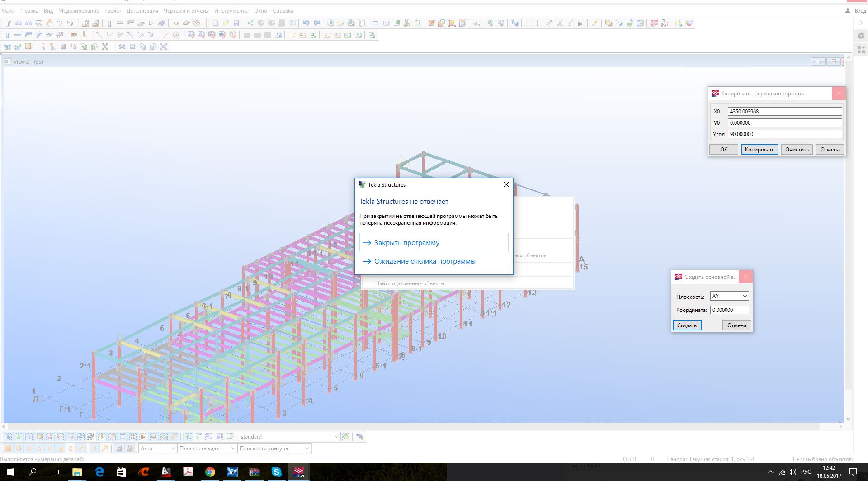
Task: Click the Share model icon
Action: point(250,23)
